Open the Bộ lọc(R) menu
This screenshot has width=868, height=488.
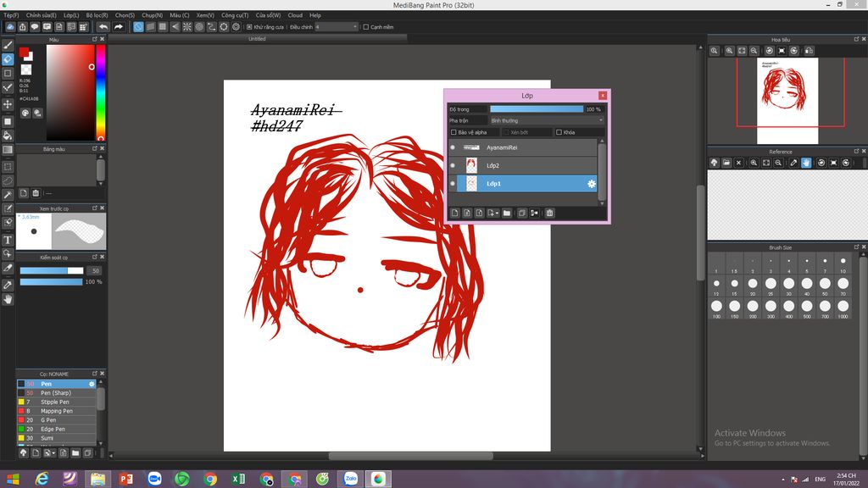(x=97, y=15)
